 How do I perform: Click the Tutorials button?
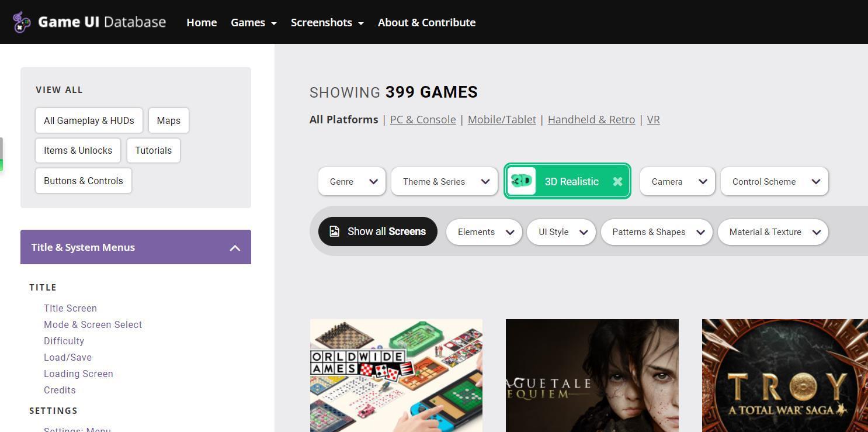(154, 150)
